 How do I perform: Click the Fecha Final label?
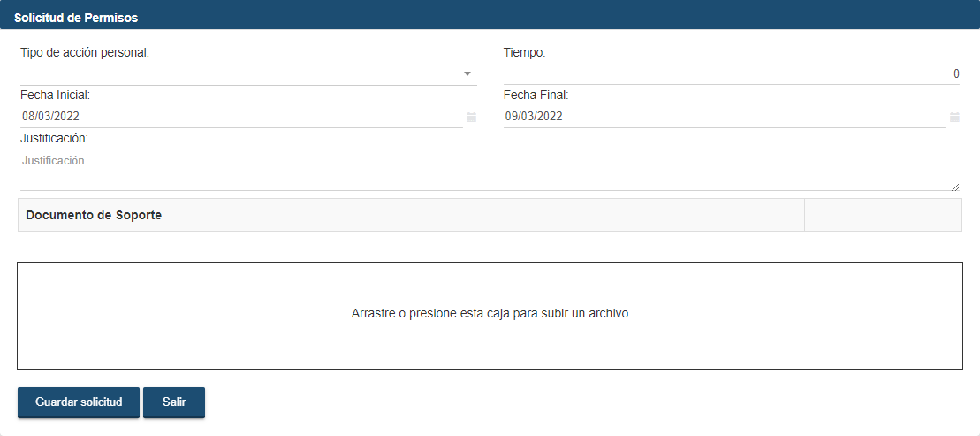coord(536,95)
